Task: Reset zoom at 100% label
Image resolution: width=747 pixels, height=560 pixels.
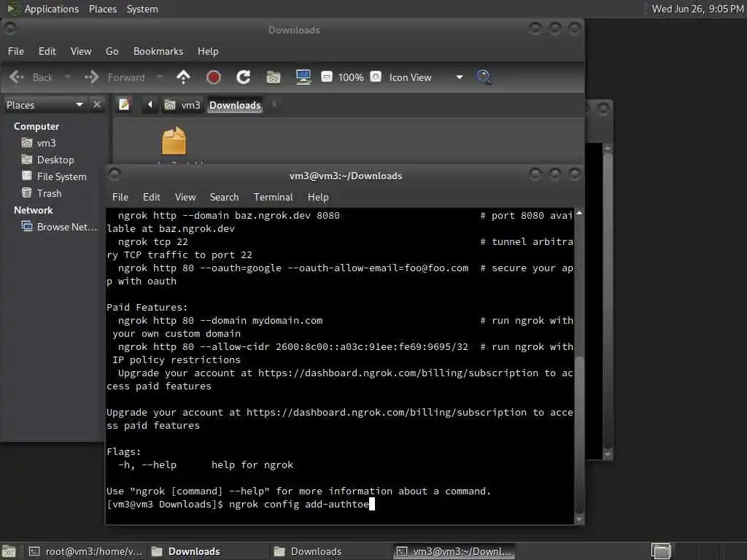Action: pyautogui.click(x=351, y=77)
